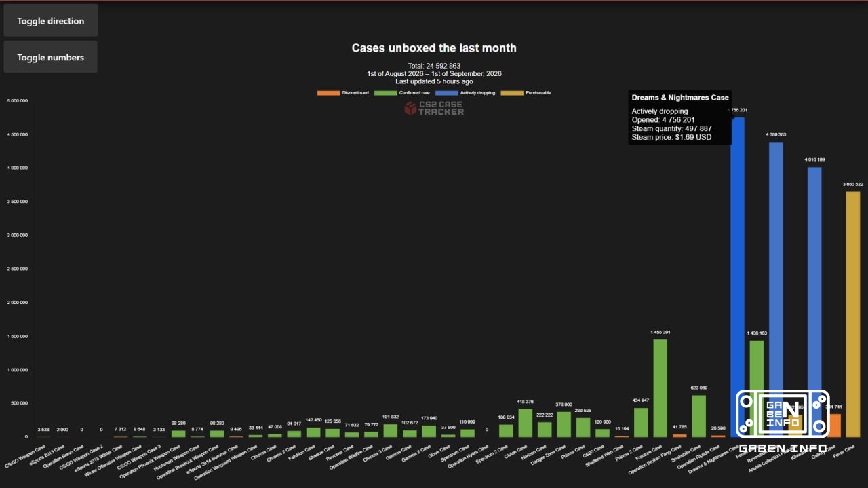Select the green Shadow Case bar
Image resolution: width=868 pixels, height=488 pixels.
pyautogui.click(x=332, y=433)
